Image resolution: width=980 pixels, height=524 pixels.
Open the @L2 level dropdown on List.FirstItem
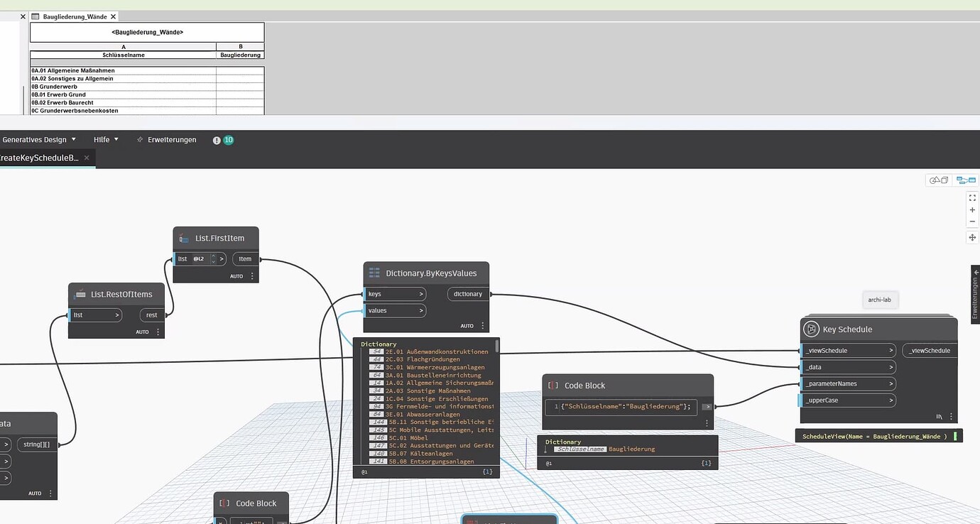tap(203, 258)
